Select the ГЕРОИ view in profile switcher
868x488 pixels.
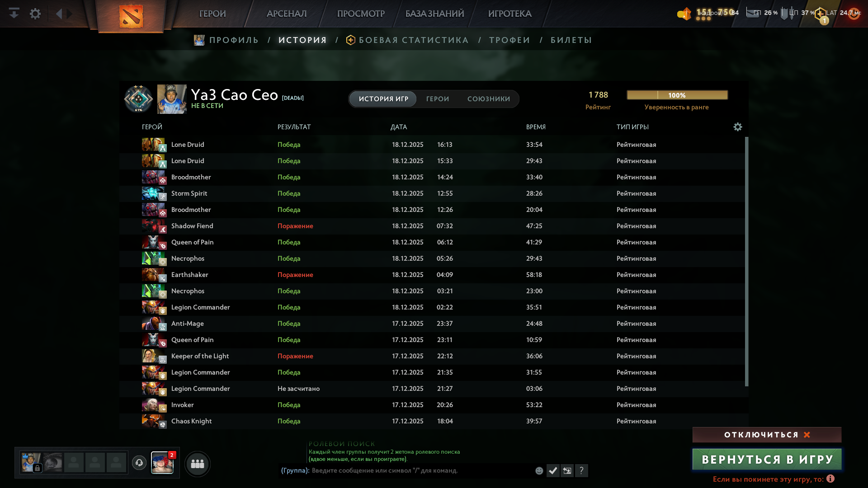tap(438, 99)
